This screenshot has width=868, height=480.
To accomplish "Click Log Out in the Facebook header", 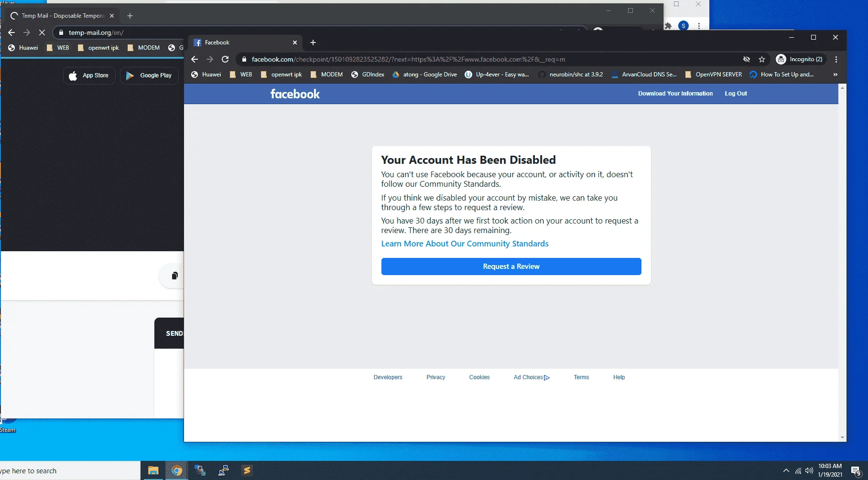I will pyautogui.click(x=736, y=94).
